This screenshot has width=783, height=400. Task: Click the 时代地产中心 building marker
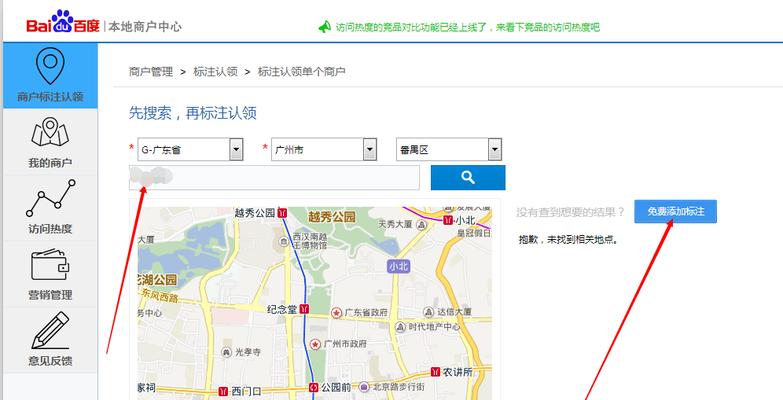400,327
